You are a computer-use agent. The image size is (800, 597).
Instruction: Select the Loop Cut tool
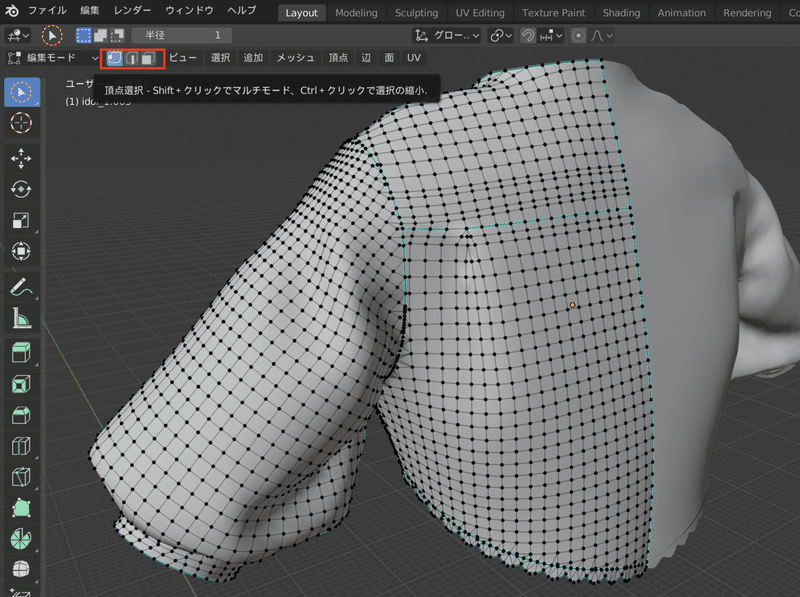tap(21, 446)
